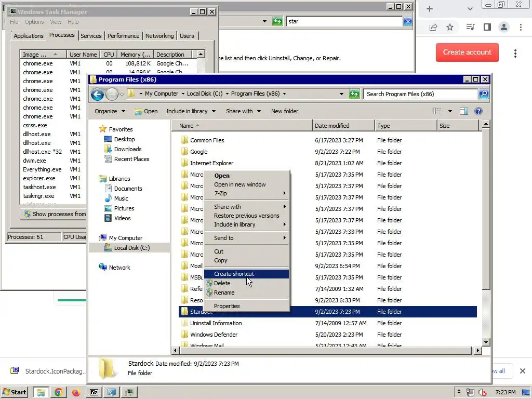Click Show processes from all users
Image resolution: width=532 pixels, height=399 pixels.
[x=54, y=214]
